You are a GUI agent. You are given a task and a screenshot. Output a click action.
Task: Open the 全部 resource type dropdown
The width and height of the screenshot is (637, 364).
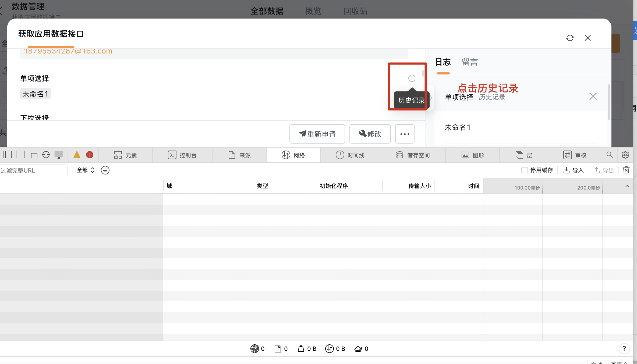(85, 170)
